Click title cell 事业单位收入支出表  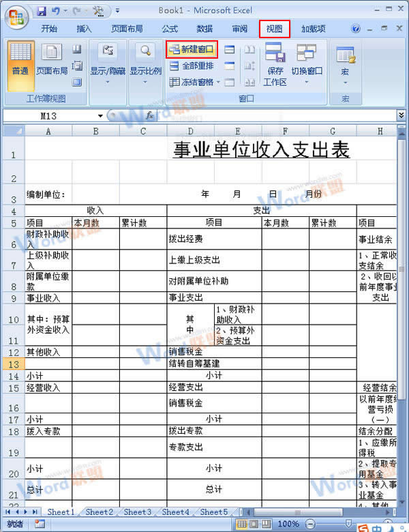(x=261, y=149)
